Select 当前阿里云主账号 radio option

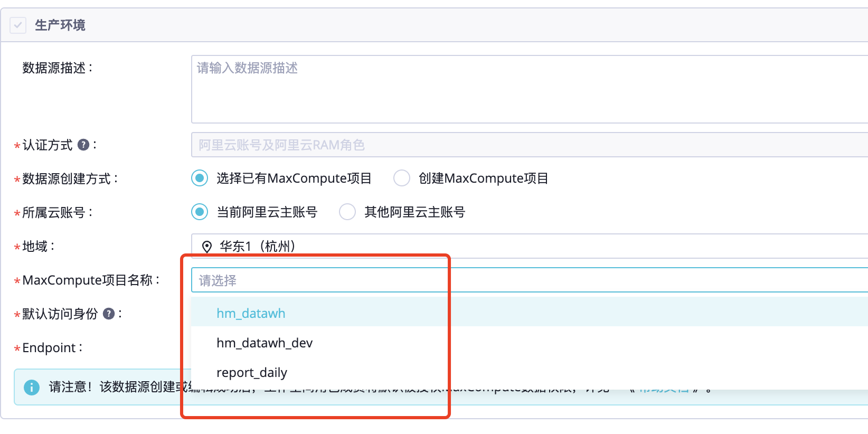point(200,212)
